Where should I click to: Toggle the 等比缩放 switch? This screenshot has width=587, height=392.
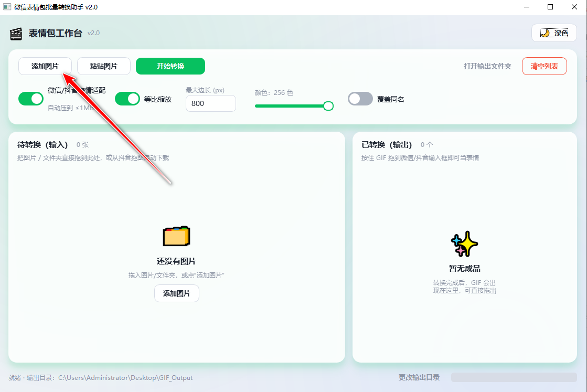coord(127,99)
